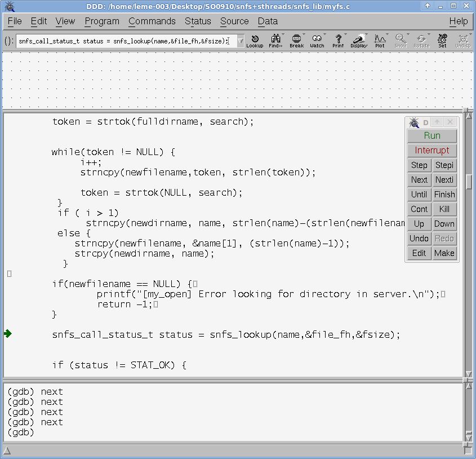Image resolution: width=476 pixels, height=459 pixels.
Task: Open the Find button direction dropdown arrow
Action: tap(283, 34)
